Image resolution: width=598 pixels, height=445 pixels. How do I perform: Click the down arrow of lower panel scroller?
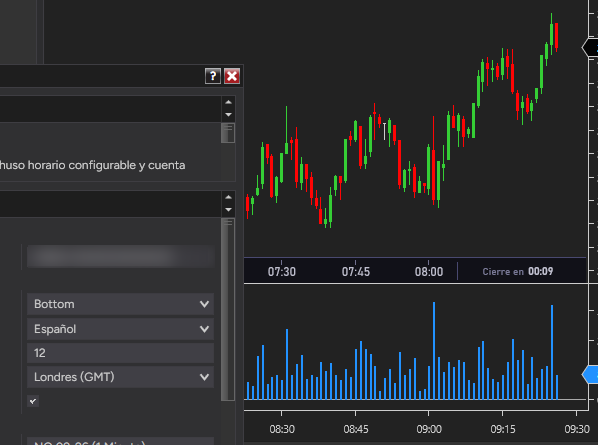pyautogui.click(x=228, y=210)
